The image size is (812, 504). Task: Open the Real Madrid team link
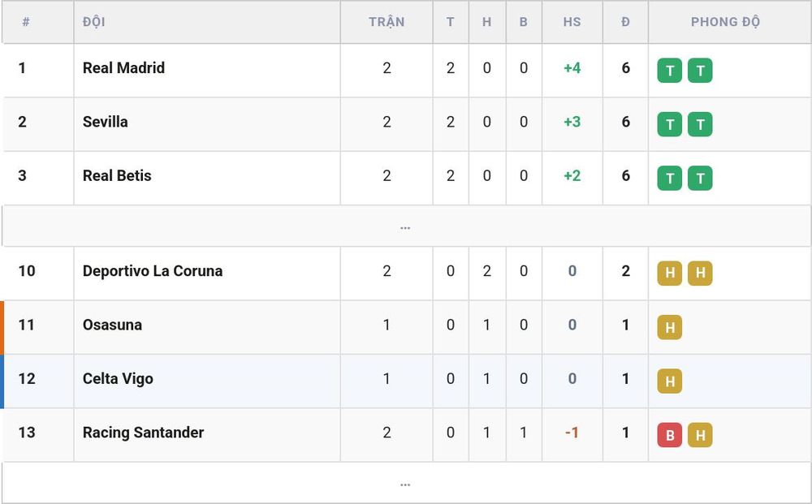[x=123, y=68]
